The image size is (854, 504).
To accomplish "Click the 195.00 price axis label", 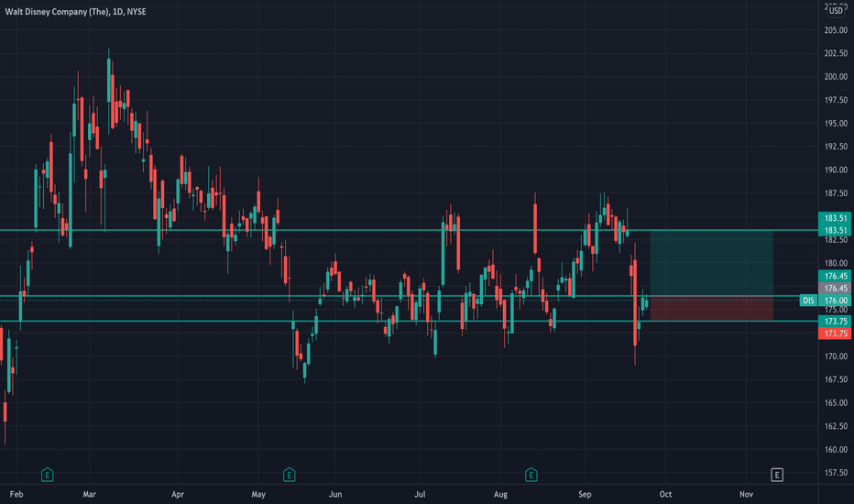I will [x=836, y=123].
